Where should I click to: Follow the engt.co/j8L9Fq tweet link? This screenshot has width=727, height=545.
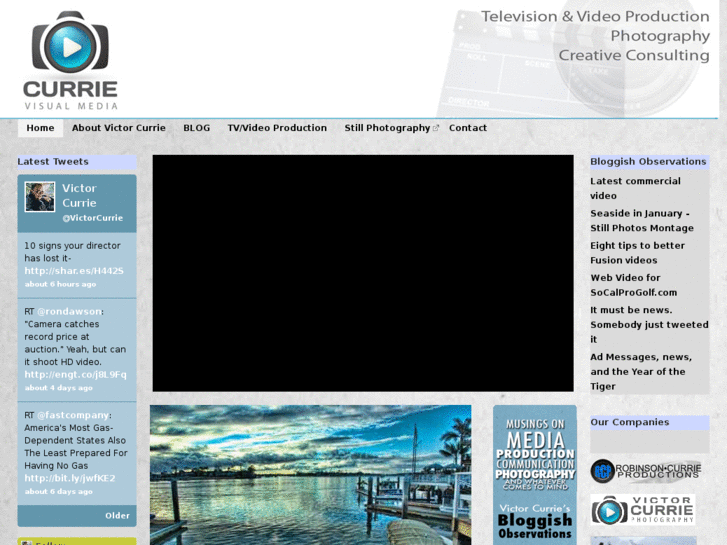75,375
